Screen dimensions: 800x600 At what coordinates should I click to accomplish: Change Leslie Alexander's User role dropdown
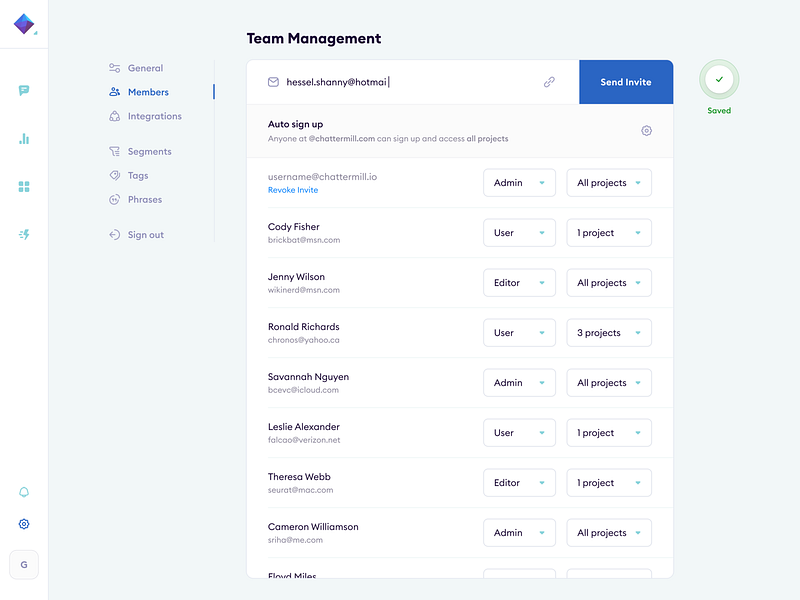(519, 433)
